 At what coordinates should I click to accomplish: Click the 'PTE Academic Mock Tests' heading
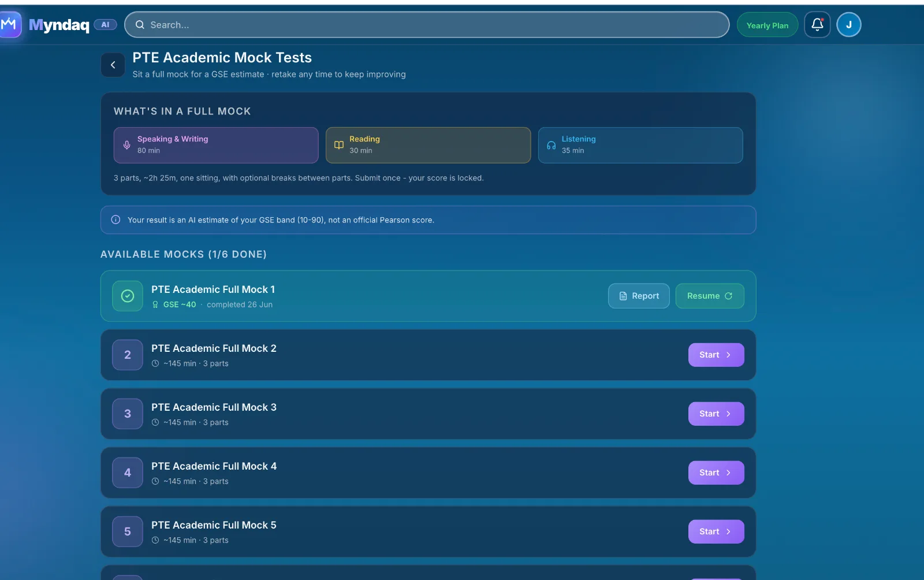click(222, 58)
